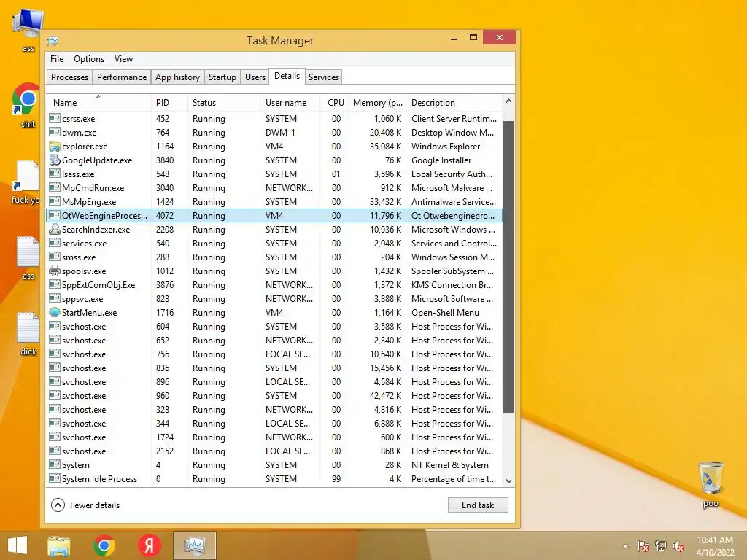Click the csrss.exe process icon
This screenshot has width=747, height=560.
point(55,118)
